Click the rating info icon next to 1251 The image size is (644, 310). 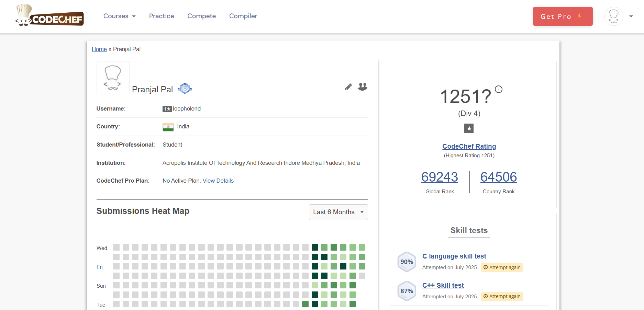(499, 89)
